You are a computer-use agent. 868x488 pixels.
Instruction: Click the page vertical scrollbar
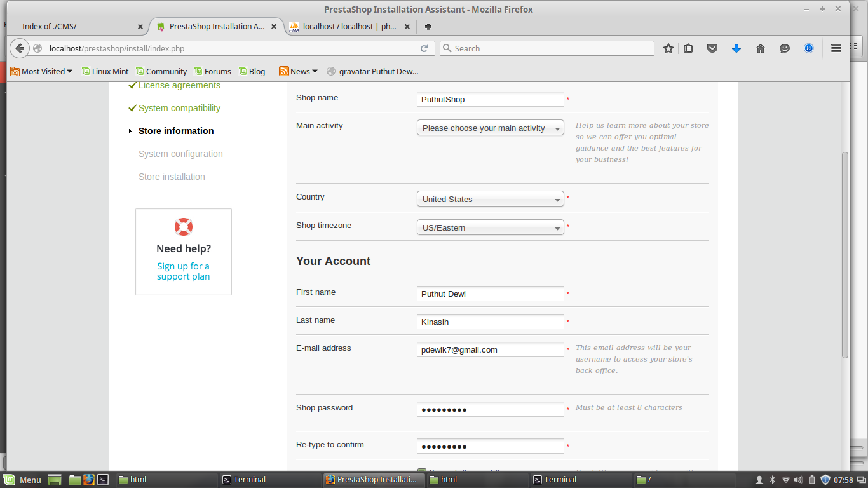tap(844, 254)
